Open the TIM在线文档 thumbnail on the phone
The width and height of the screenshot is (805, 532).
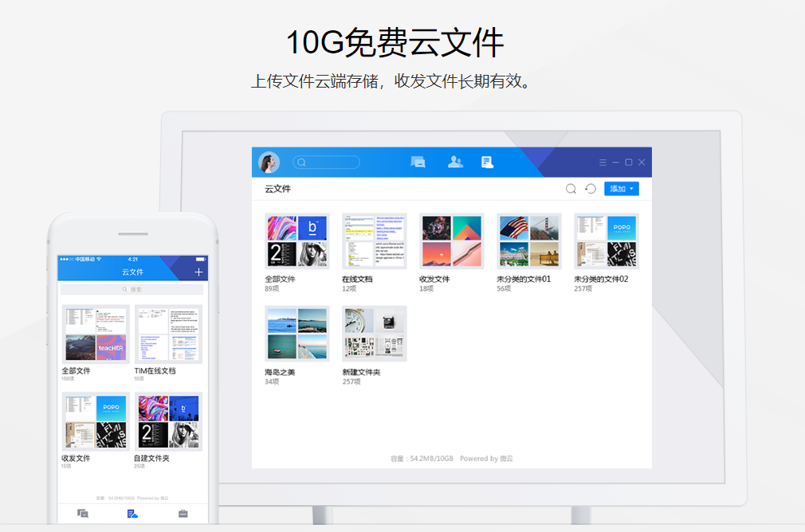[x=168, y=334]
